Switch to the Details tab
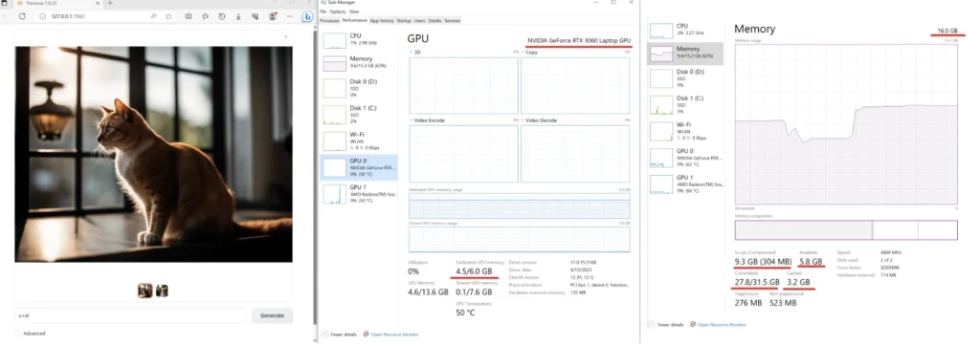 click(434, 21)
